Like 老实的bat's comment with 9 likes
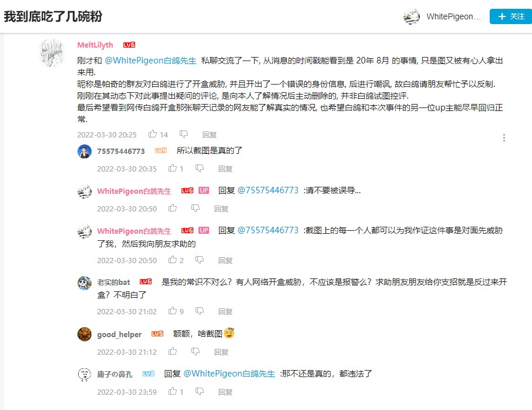Image resolution: width=532 pixels, height=410 pixels. pyautogui.click(x=173, y=311)
